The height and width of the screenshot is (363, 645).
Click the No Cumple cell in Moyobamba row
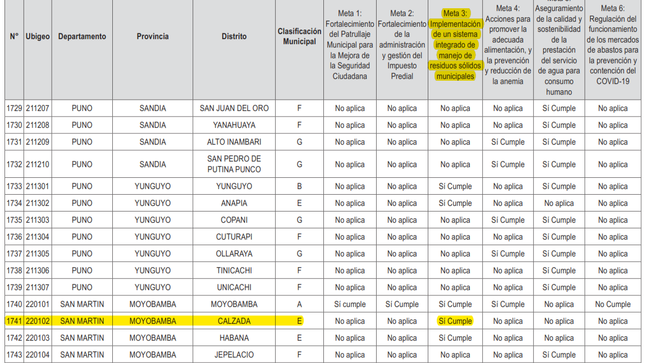613,304
